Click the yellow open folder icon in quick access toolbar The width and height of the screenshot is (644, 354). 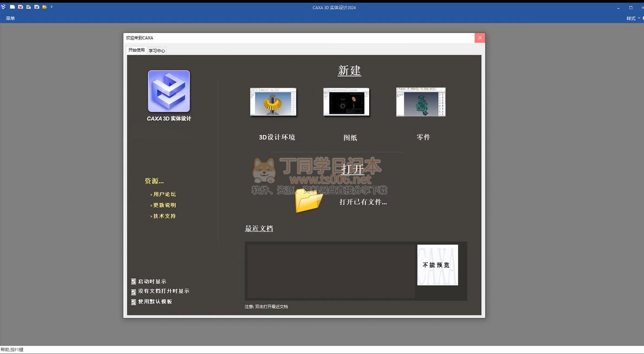(44, 7)
